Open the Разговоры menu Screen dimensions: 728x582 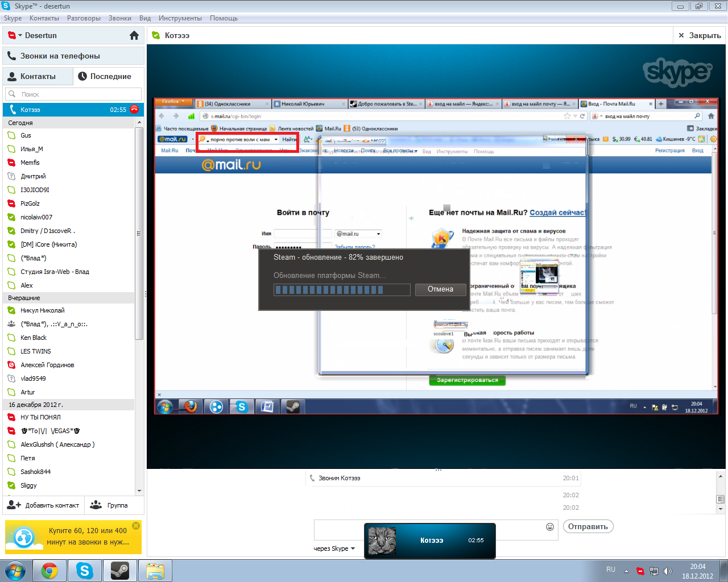[x=84, y=18]
